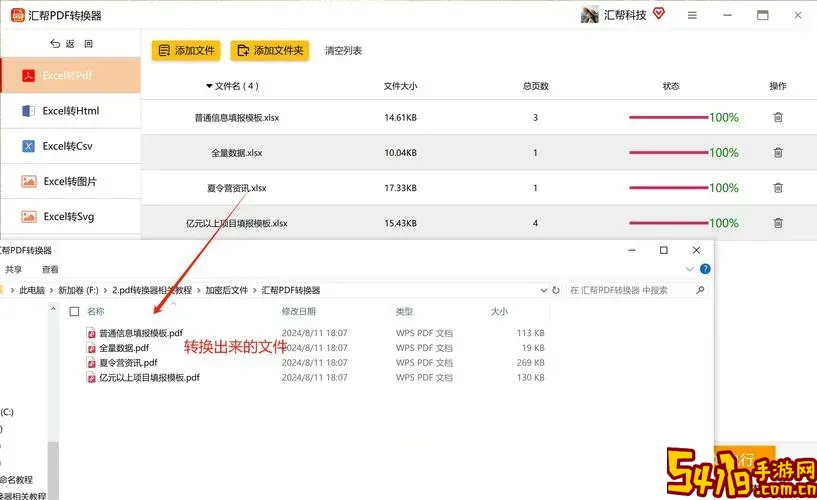Viewport: 817px width, 500px height.
Task: Click progress bar for 夏令营资讯.xlsx
Action: 669,188
